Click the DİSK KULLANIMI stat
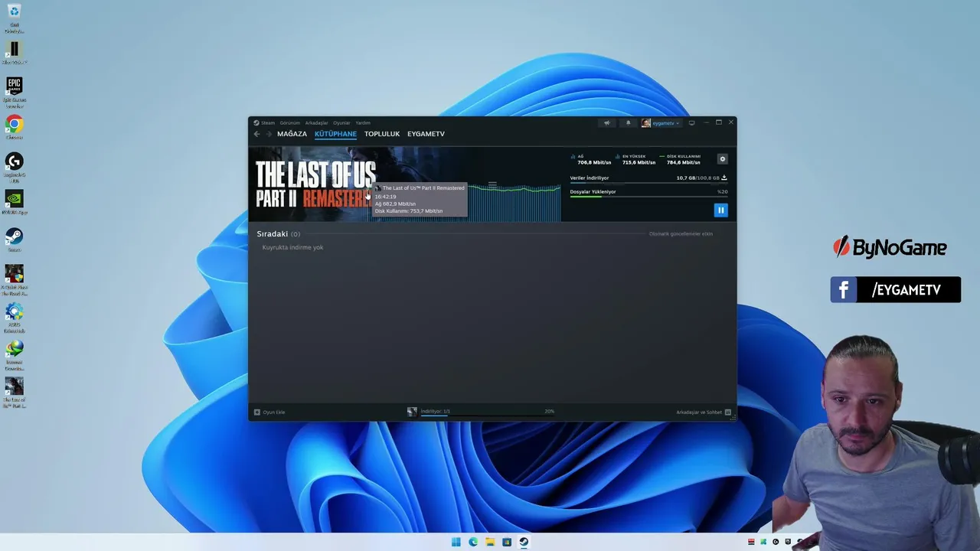Screen dimensions: 980x551 pyautogui.click(x=681, y=159)
